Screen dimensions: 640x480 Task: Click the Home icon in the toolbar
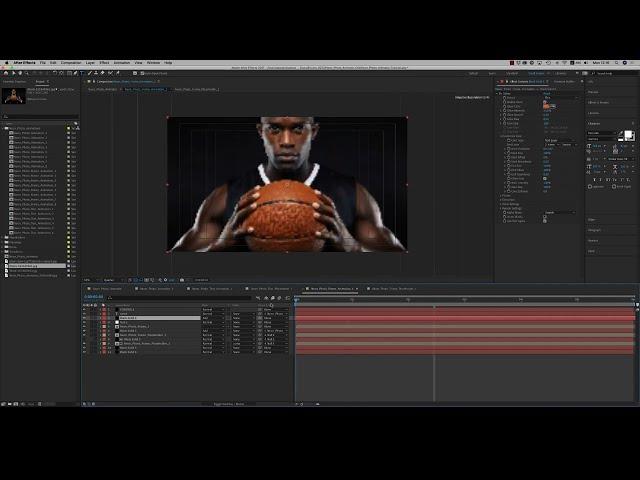(6, 73)
